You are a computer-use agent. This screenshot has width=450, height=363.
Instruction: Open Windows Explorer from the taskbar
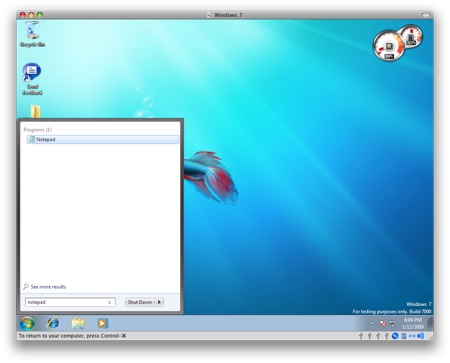point(78,323)
